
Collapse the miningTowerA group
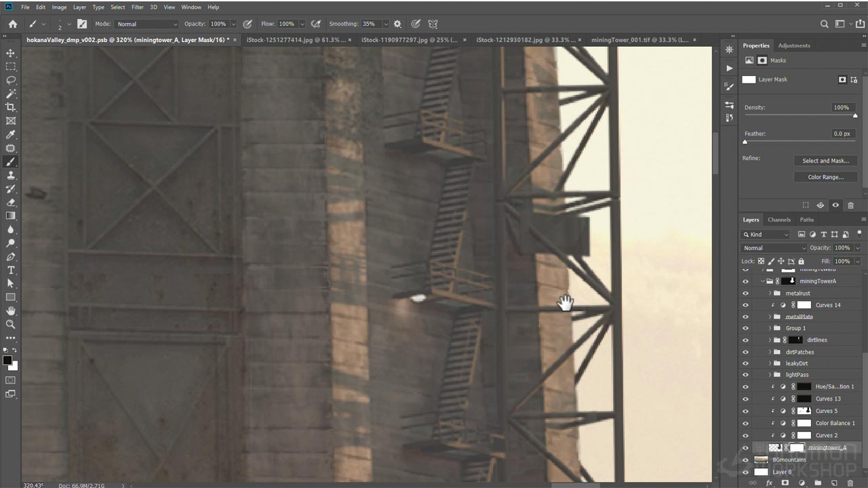pos(762,281)
